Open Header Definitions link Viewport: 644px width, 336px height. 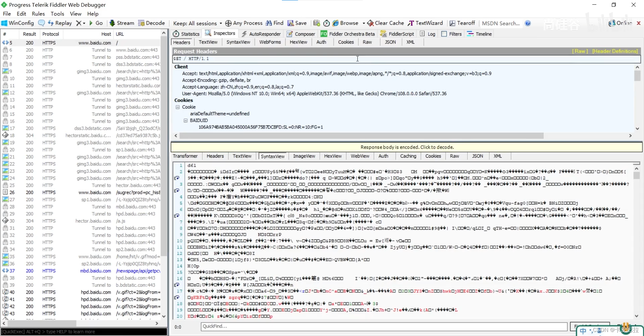[615, 51]
